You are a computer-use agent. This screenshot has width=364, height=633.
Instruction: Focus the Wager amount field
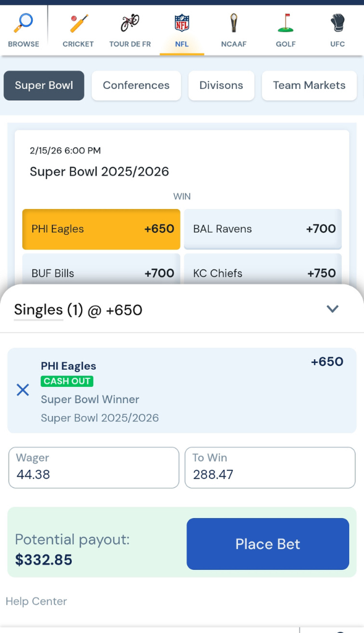coord(93,467)
